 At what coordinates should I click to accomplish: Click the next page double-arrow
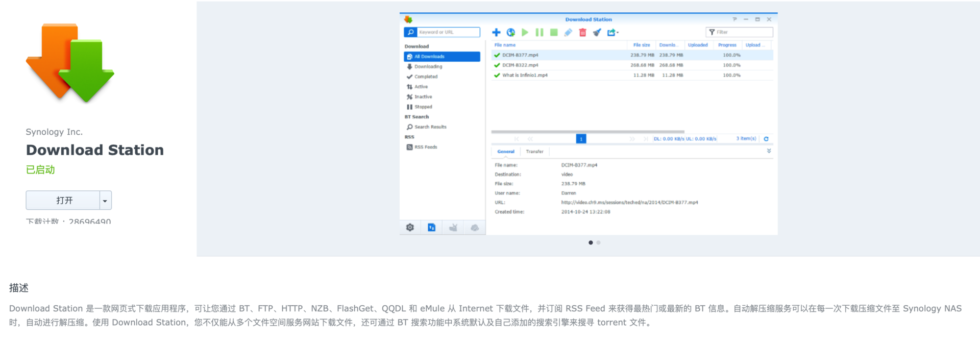point(632,139)
